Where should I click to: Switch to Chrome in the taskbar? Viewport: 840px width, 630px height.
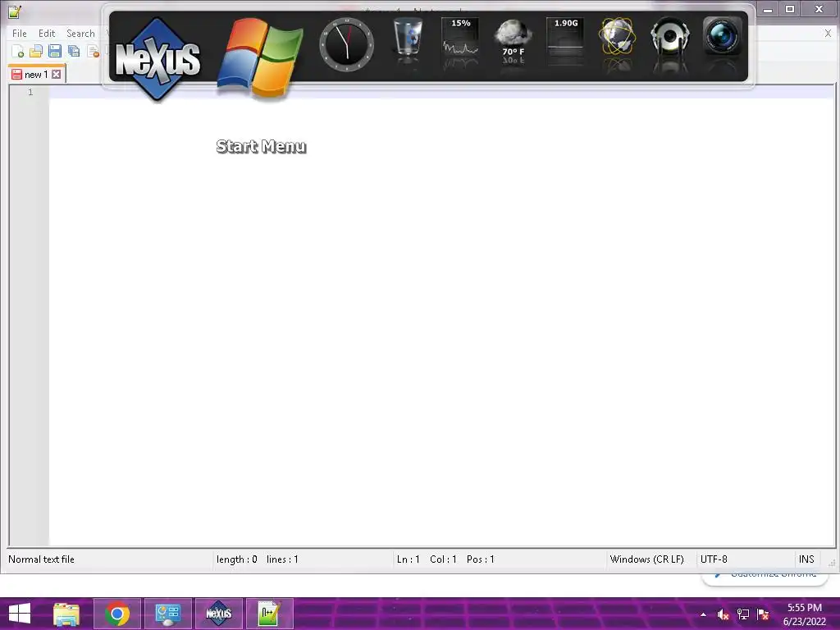click(x=116, y=614)
